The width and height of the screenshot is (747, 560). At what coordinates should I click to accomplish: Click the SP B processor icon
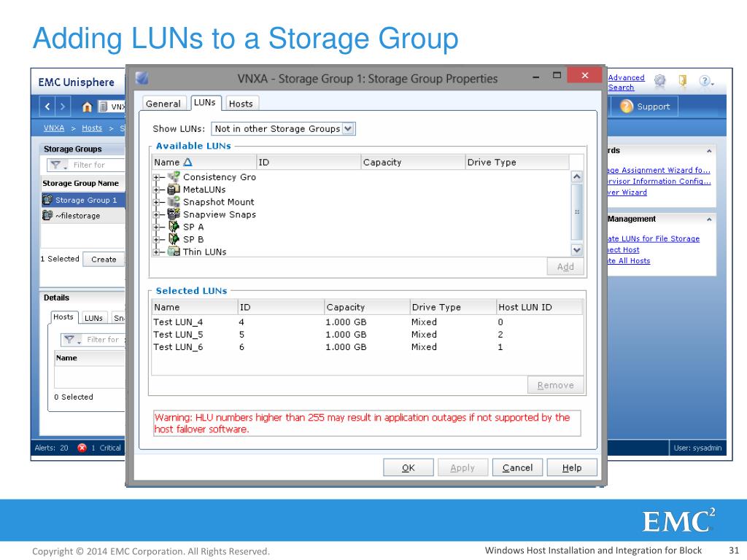(x=174, y=239)
